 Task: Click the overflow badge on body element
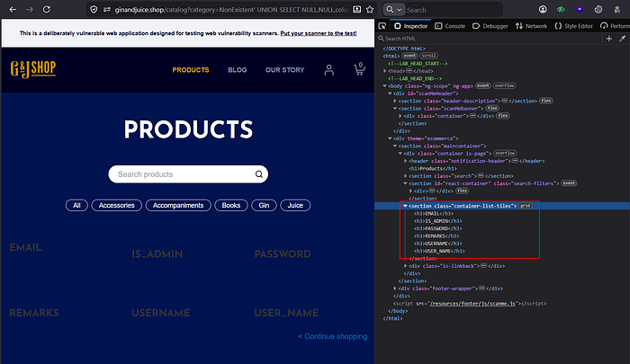click(504, 86)
